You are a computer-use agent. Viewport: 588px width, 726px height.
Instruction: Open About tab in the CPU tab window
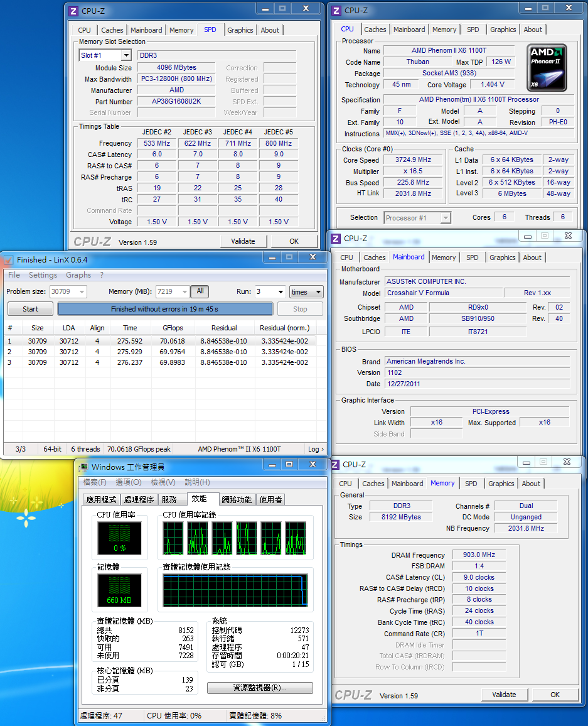(x=533, y=30)
